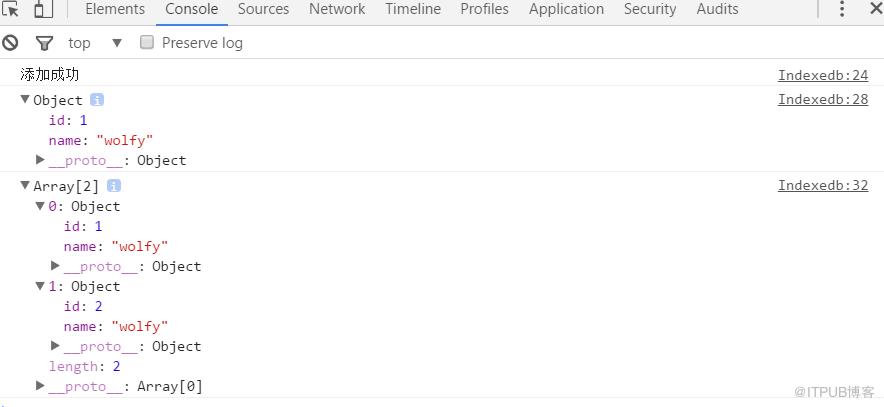Open the Indexedb:32 source link
884x407 pixels.
pos(823,185)
